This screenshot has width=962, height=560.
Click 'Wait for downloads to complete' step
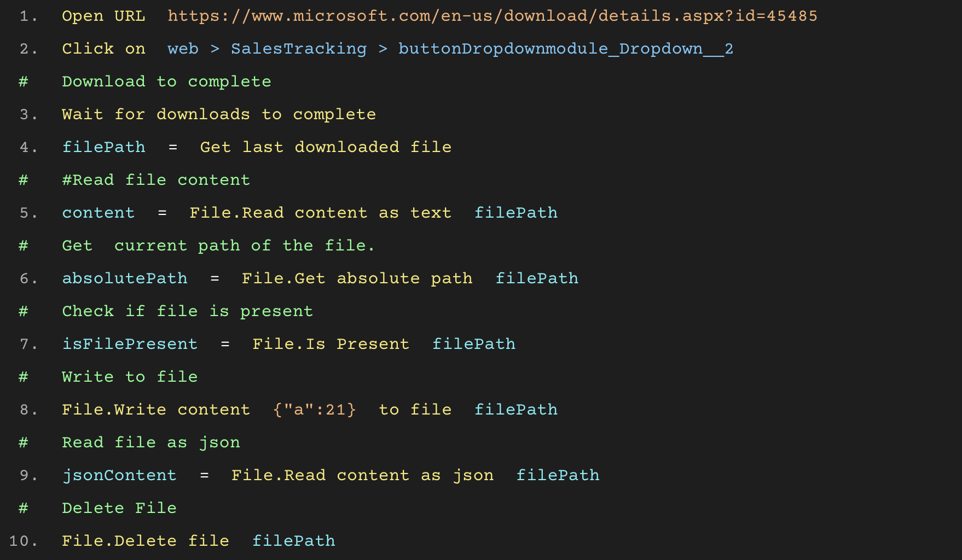coord(218,114)
